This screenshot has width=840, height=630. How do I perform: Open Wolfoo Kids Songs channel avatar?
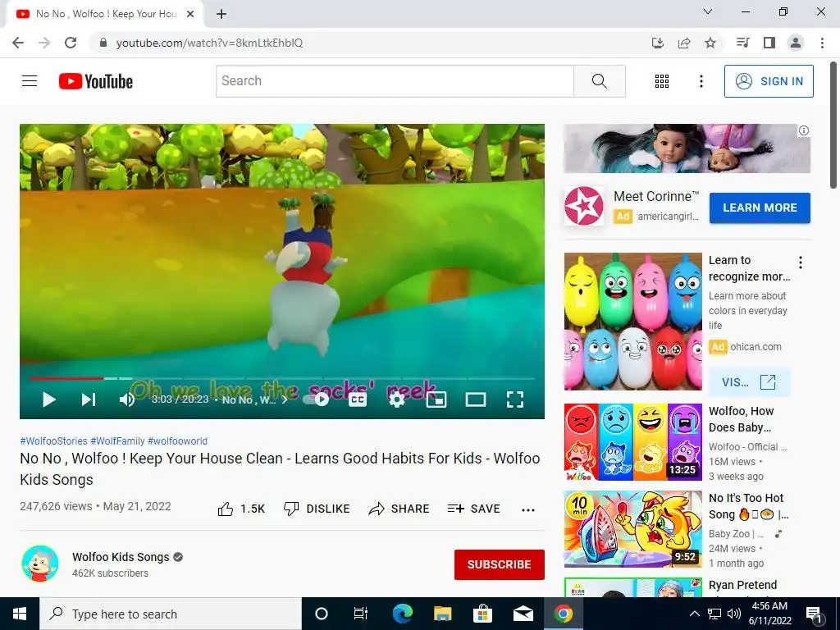click(40, 564)
